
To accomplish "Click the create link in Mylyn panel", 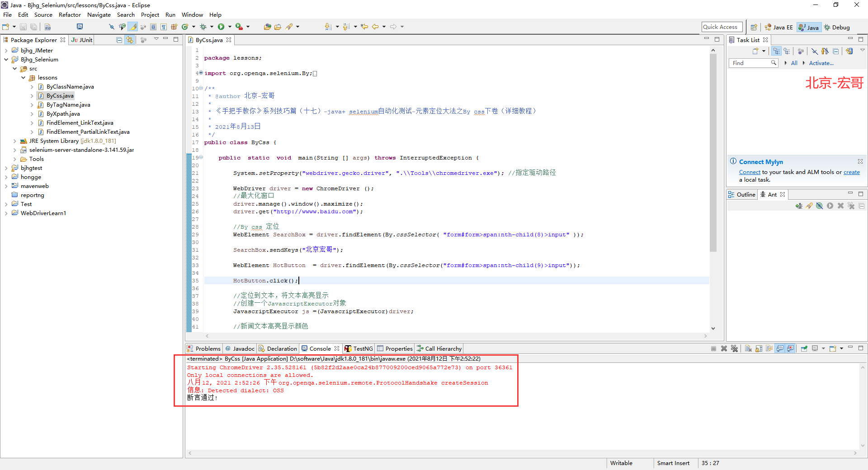I will 852,172.
